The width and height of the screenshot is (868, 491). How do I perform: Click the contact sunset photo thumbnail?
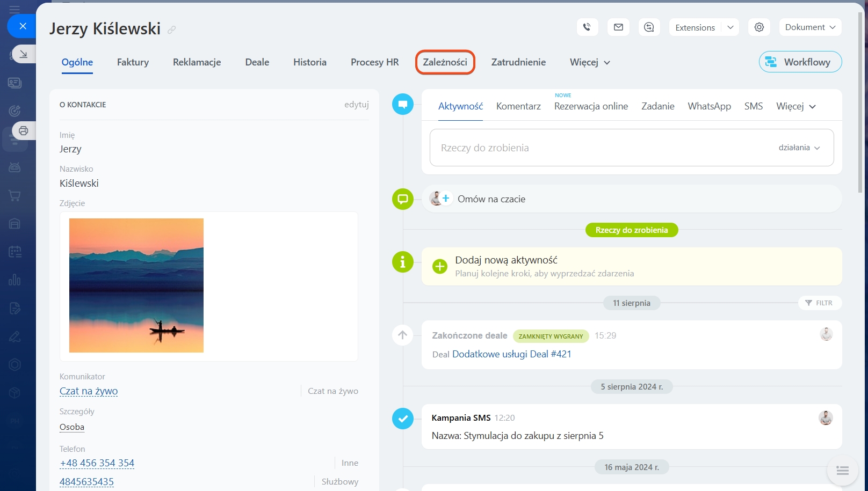(x=136, y=285)
